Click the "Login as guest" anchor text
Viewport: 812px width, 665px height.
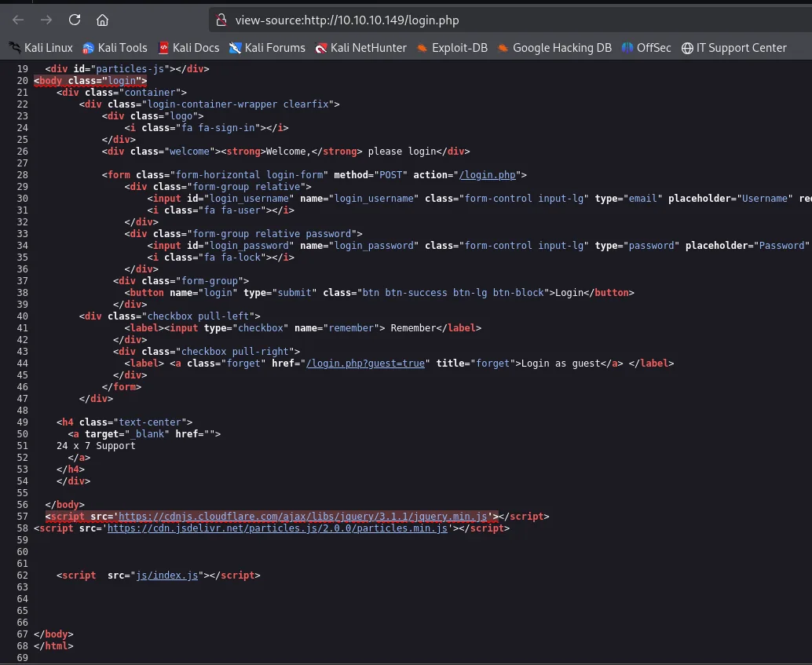point(561,364)
